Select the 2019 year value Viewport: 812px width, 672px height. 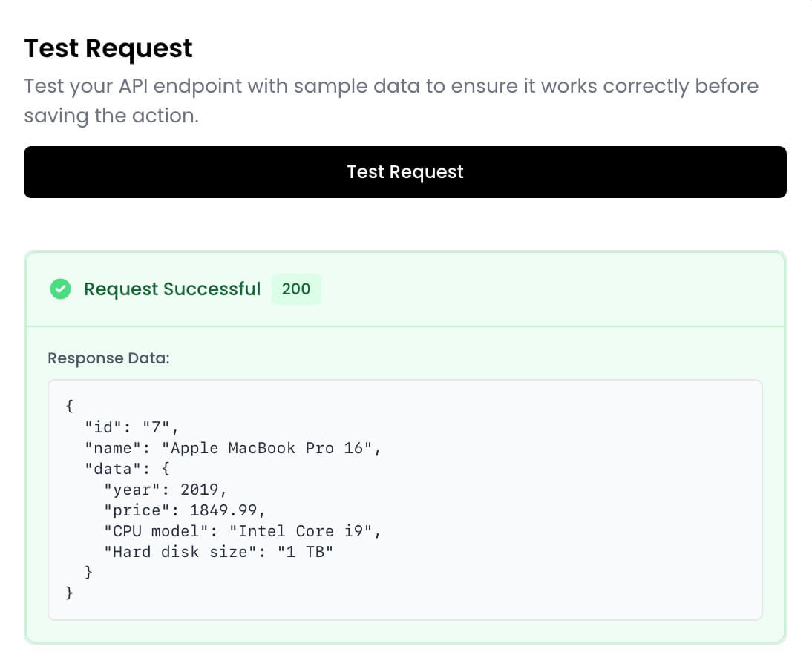[x=200, y=490]
